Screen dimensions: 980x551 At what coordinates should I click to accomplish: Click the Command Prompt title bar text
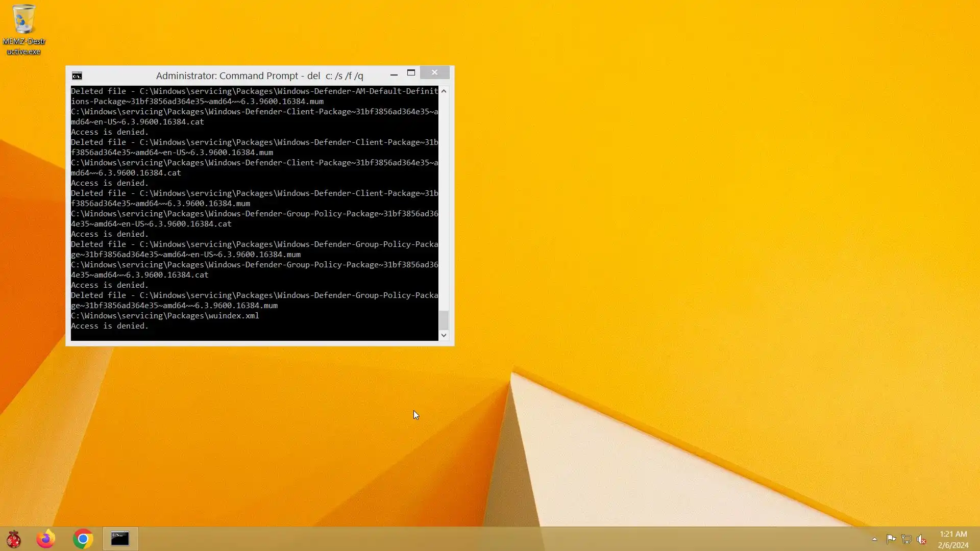click(259, 76)
